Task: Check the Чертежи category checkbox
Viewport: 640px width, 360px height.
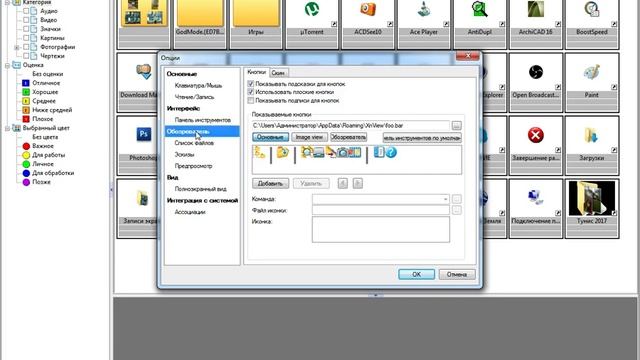Action: 26,56
